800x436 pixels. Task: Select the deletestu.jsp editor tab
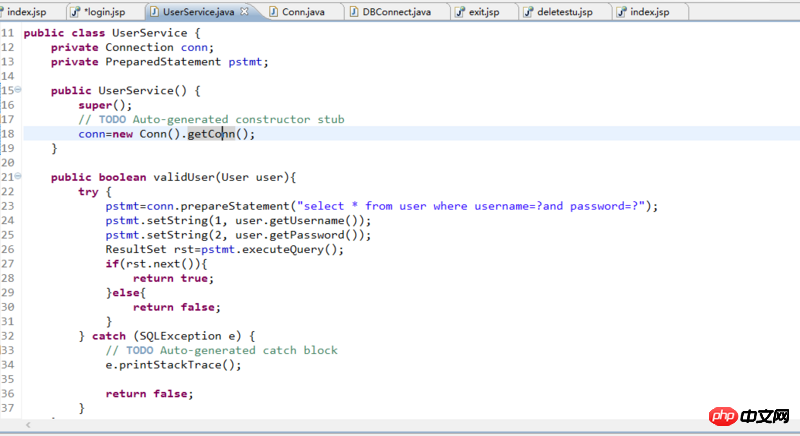[x=565, y=11]
